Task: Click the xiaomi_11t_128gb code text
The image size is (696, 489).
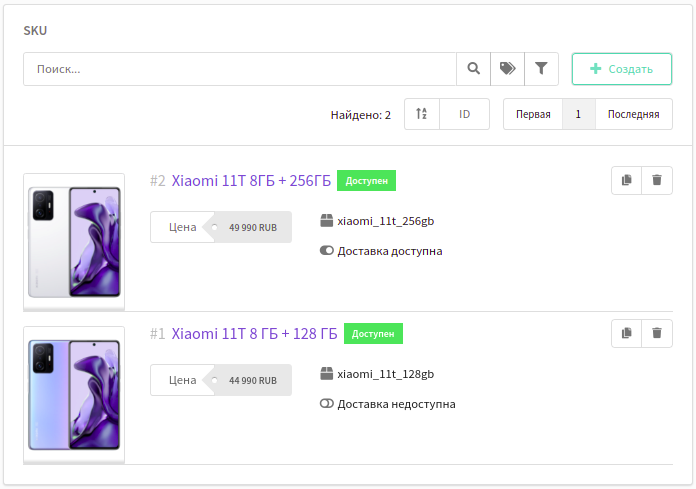Action: pyautogui.click(x=386, y=374)
